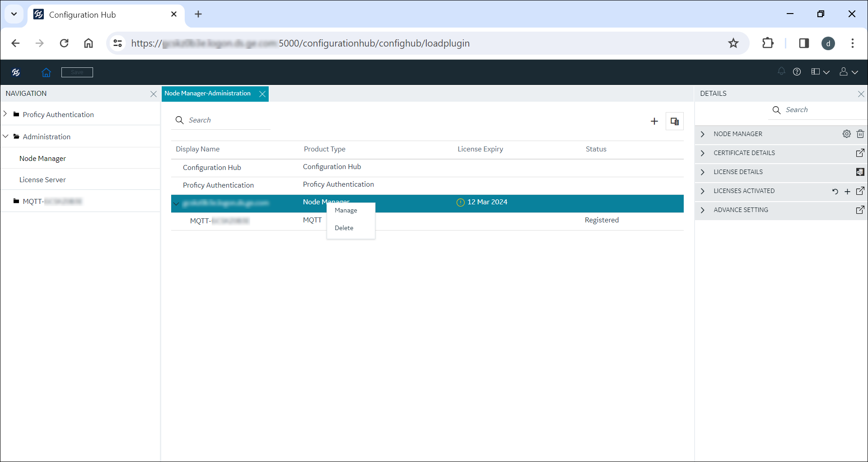The width and height of the screenshot is (868, 462).
Task: Open a new browser tab
Action: (198, 14)
